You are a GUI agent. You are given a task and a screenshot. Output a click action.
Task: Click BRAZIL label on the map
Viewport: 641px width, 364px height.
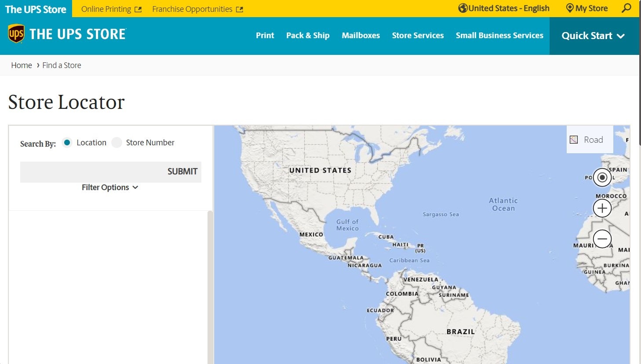[461, 332]
